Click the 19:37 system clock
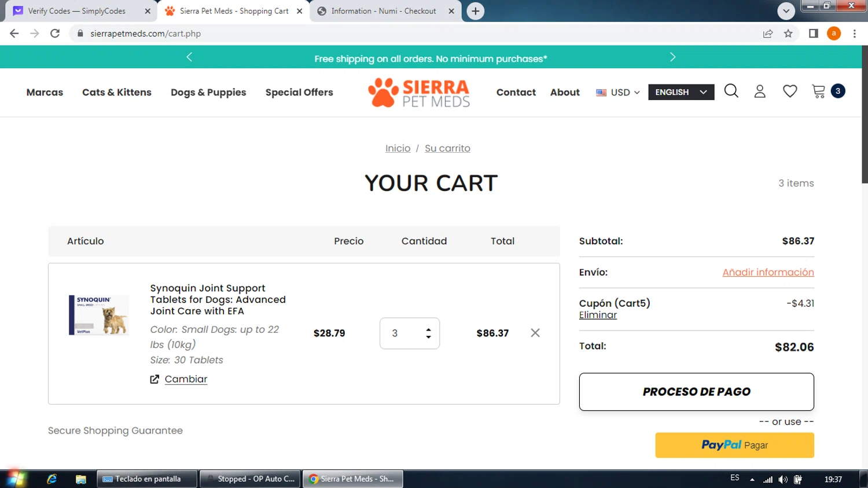868x488 pixels. [833, 479]
